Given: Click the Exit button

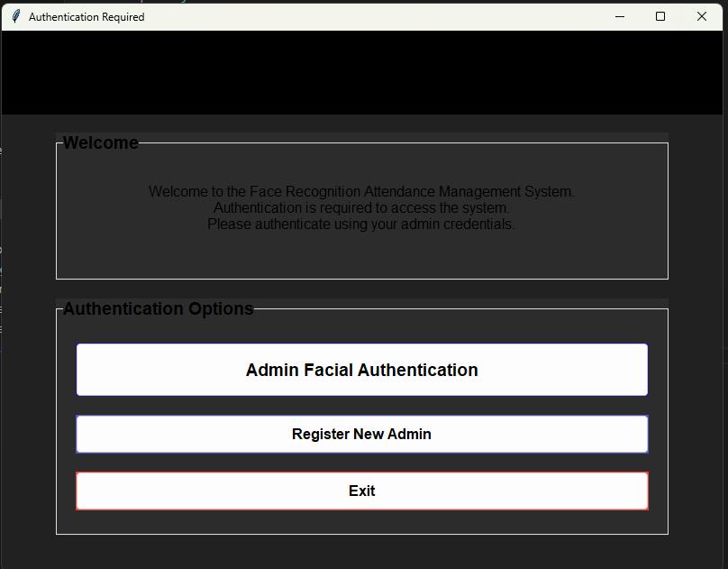Looking at the screenshot, I should pyautogui.click(x=361, y=491).
